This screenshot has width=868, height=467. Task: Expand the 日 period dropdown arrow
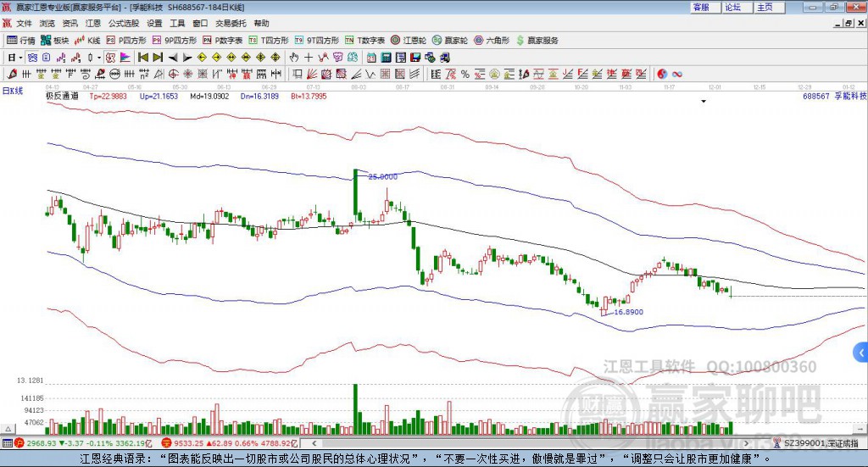point(20,58)
